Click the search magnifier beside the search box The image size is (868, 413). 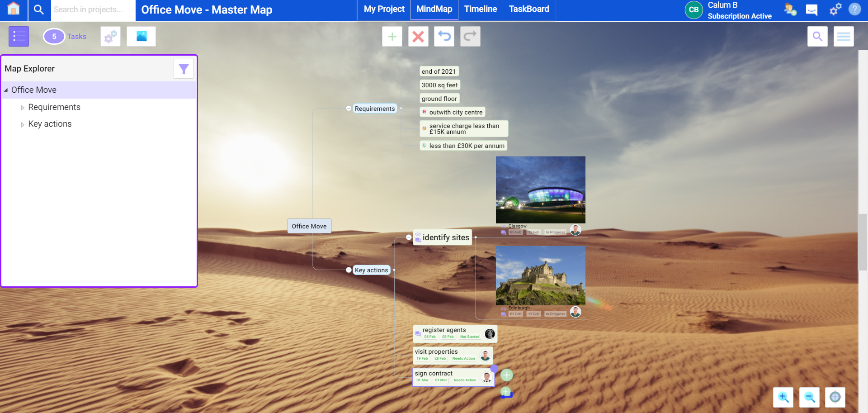[x=39, y=10]
